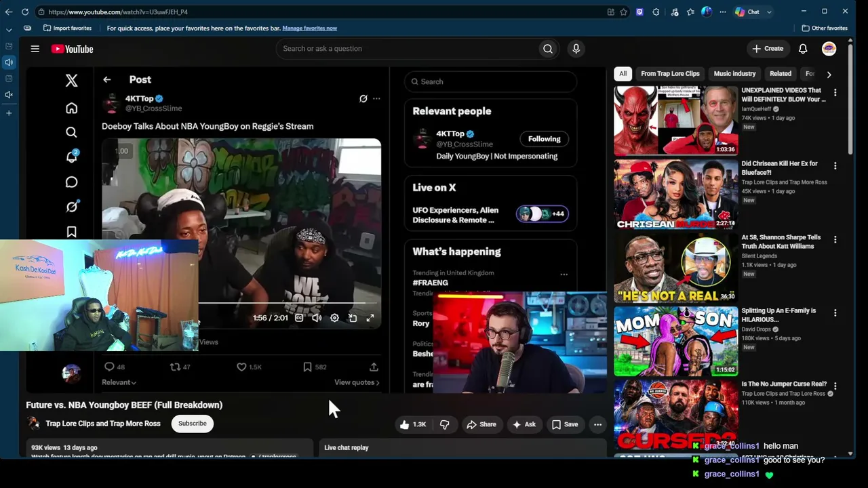Open the MOM SON video thumbnail
Image resolution: width=868 pixels, height=488 pixels.
675,341
